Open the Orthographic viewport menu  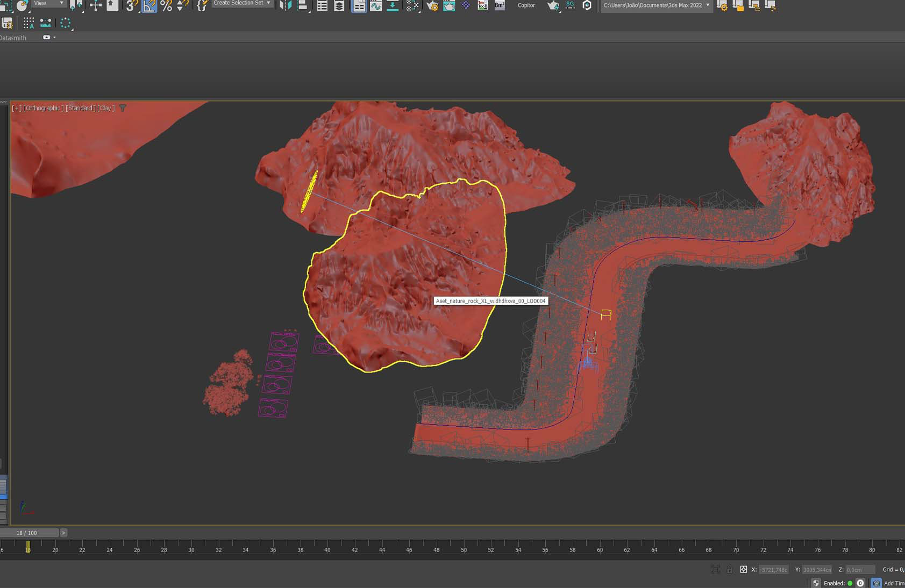(43, 108)
